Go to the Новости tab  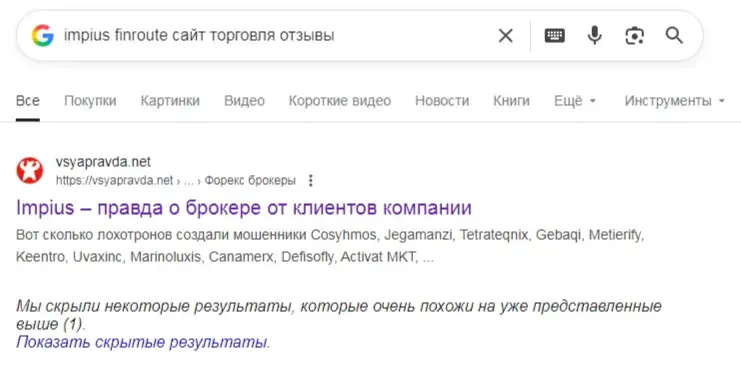click(x=442, y=101)
